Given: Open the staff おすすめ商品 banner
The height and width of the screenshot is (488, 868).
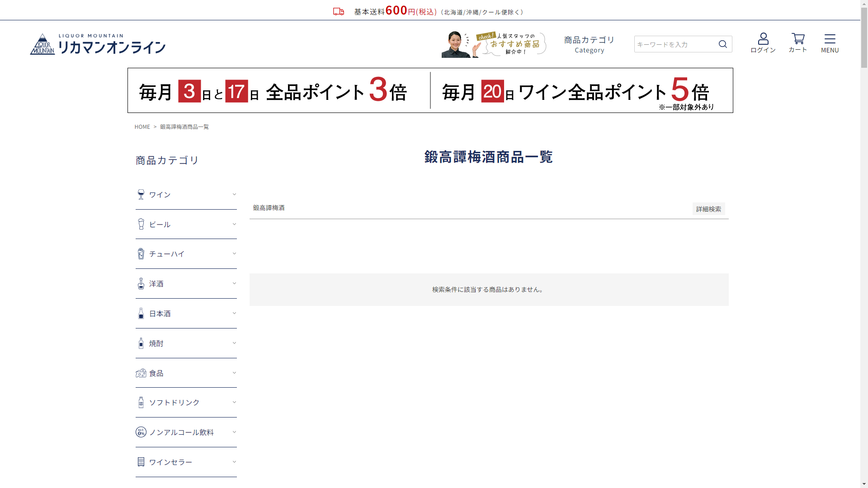Looking at the screenshot, I should coord(494,44).
